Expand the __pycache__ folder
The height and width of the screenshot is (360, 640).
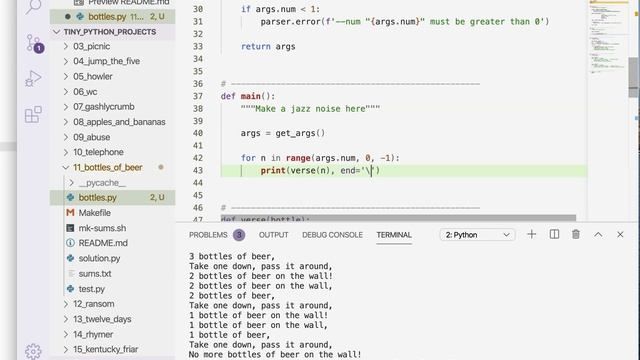click(x=72, y=182)
